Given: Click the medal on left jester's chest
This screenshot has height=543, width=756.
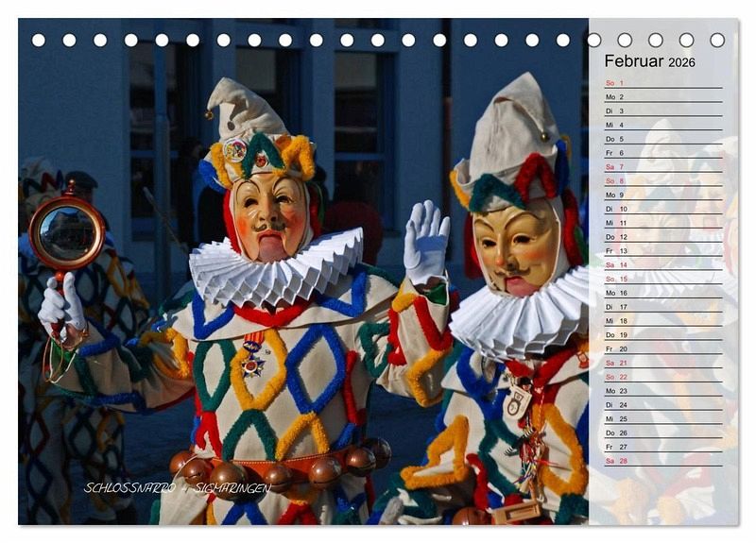Looking at the screenshot, I should 252,363.
